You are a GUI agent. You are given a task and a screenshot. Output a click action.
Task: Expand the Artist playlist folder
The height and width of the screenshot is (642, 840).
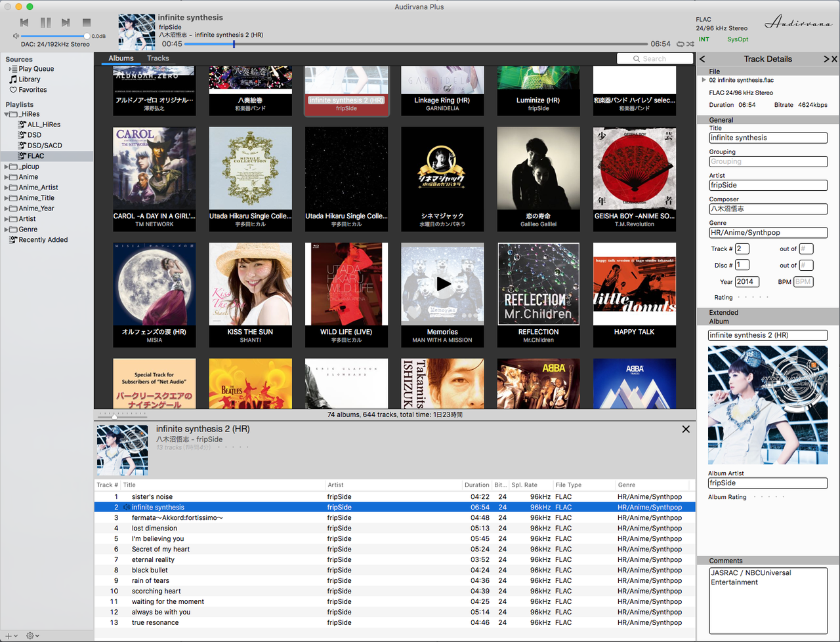(6, 219)
